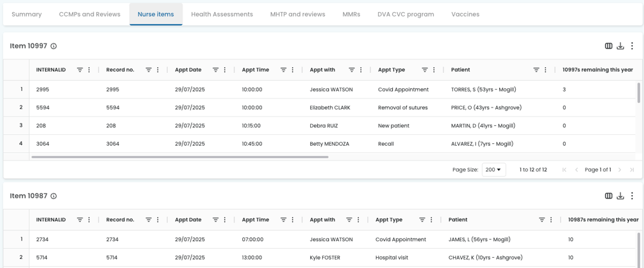This screenshot has width=644, height=268.
Task: Show info tooltip beside Item 10987 title
Action: pyautogui.click(x=53, y=196)
